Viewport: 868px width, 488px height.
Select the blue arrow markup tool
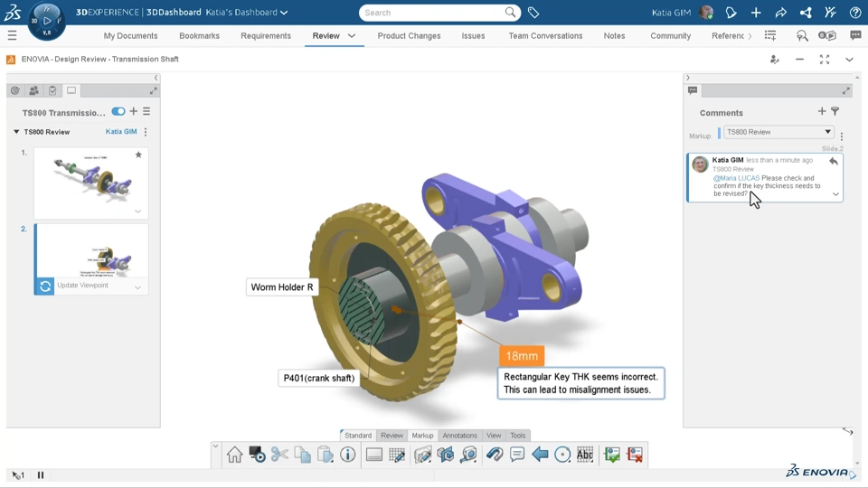[x=540, y=455]
